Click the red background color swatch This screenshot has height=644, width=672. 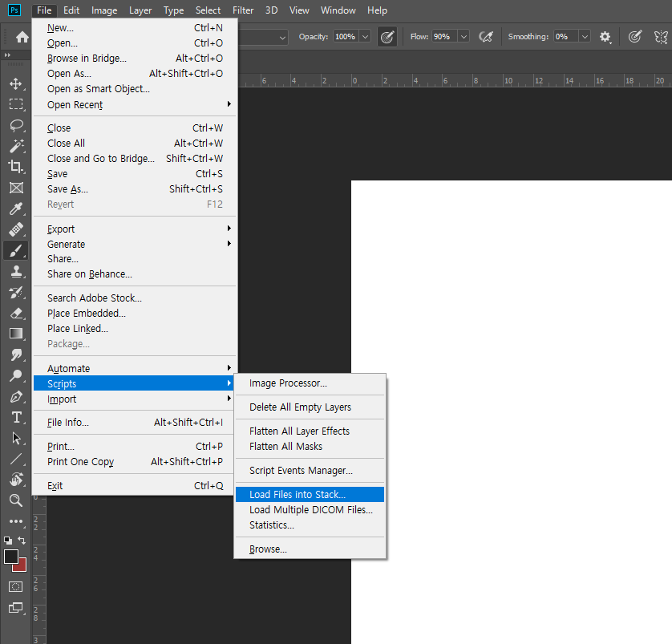(x=22, y=567)
